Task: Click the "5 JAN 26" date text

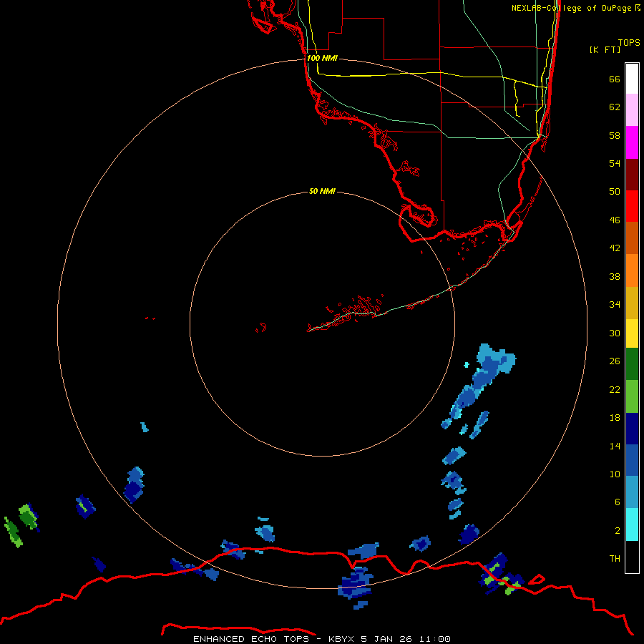Action: click(386, 639)
